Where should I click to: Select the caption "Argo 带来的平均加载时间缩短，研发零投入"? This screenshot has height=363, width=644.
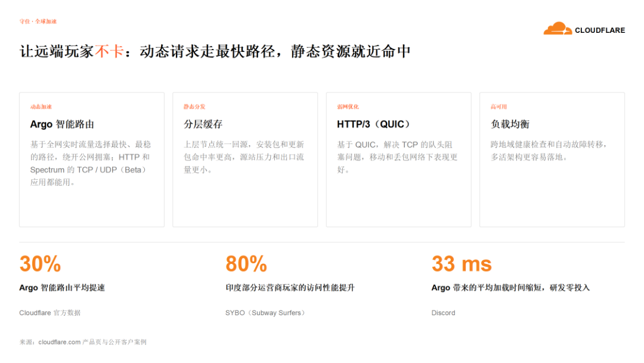coord(510,288)
